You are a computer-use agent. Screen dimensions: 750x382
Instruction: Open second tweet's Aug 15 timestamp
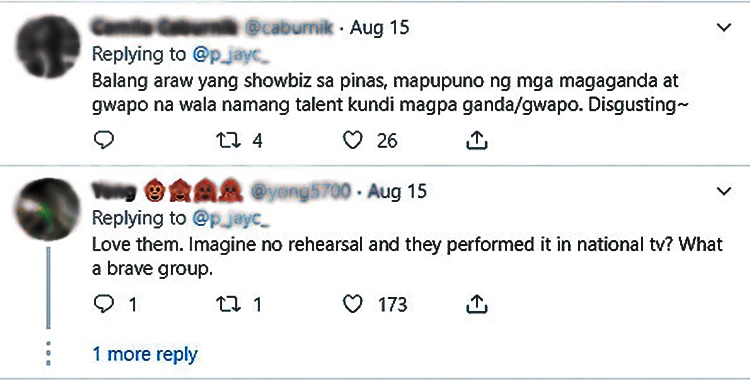pyautogui.click(x=397, y=191)
